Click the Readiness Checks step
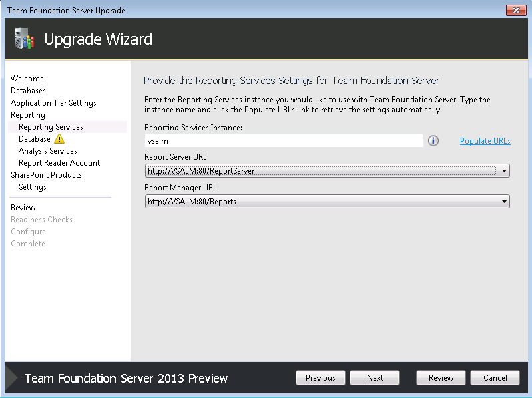 [x=41, y=220]
